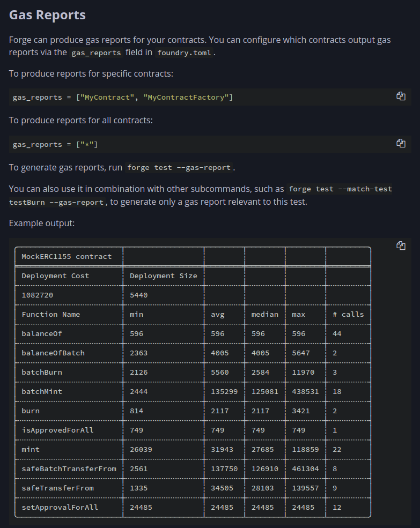420x528 pixels.
Task: Click mint min value 26039
Action: [x=141, y=450]
